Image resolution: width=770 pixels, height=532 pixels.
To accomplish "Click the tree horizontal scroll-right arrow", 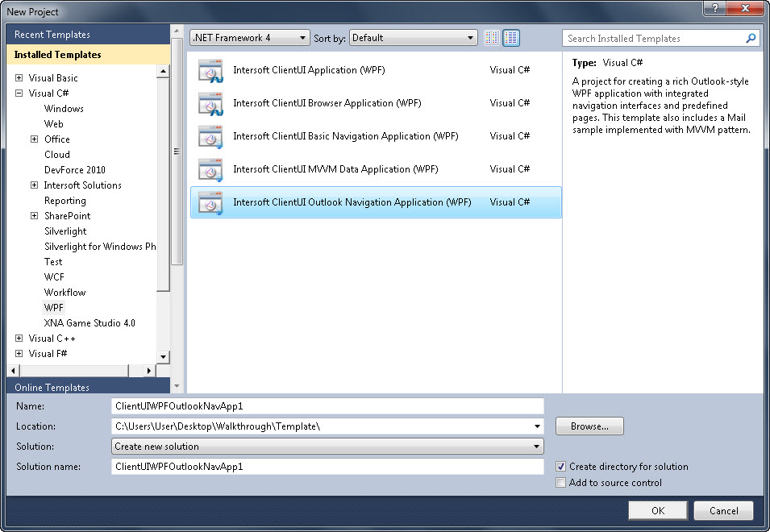I will click(149, 371).
